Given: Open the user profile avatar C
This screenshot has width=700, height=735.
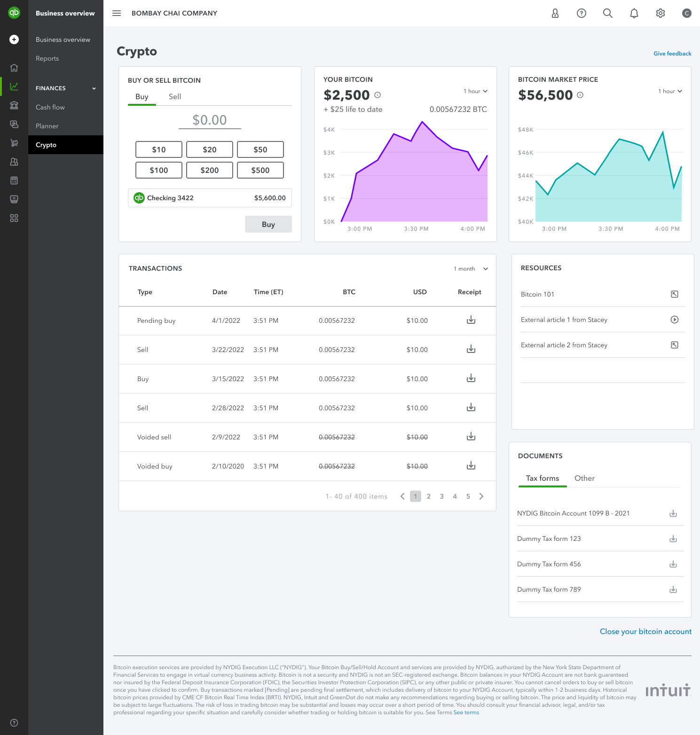Looking at the screenshot, I should click(x=687, y=13).
